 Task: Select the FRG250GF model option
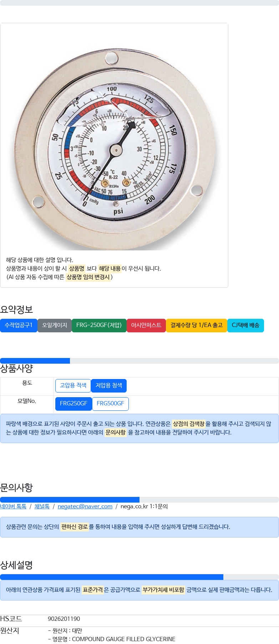coord(73,404)
